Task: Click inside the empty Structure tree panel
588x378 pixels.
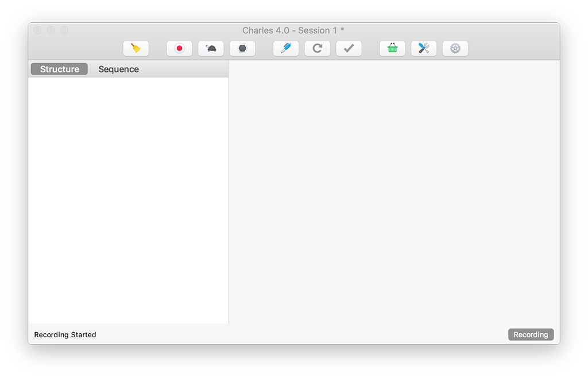Action: pyautogui.click(x=128, y=201)
